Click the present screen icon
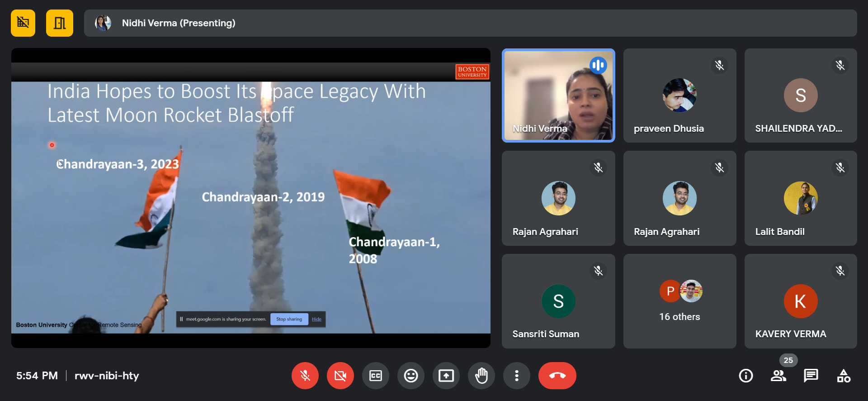 pyautogui.click(x=446, y=376)
